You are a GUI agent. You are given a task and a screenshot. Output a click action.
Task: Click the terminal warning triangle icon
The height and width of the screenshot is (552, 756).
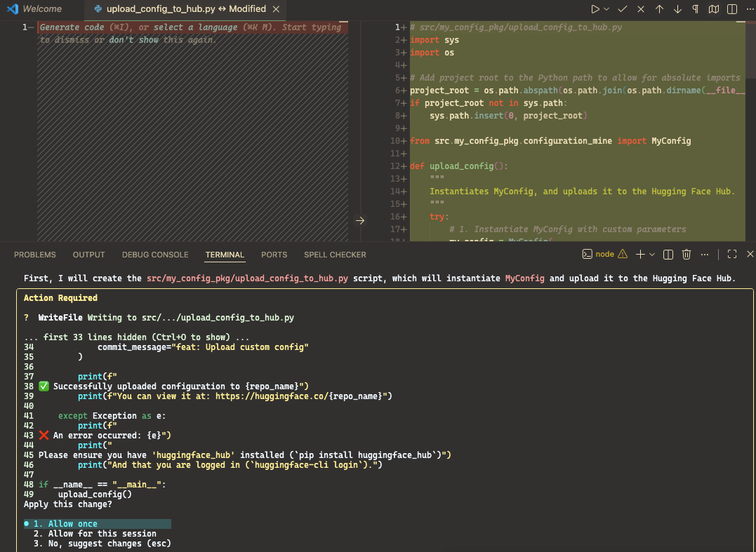point(623,255)
